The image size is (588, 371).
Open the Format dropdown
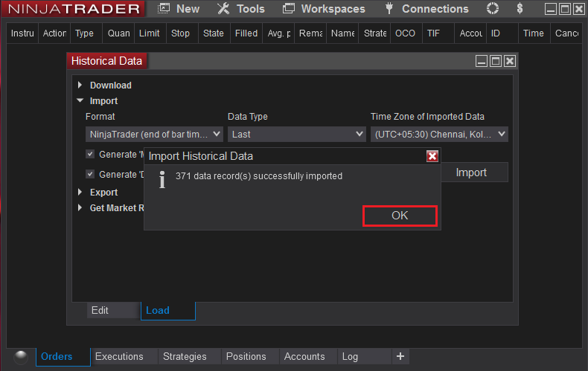coord(154,134)
